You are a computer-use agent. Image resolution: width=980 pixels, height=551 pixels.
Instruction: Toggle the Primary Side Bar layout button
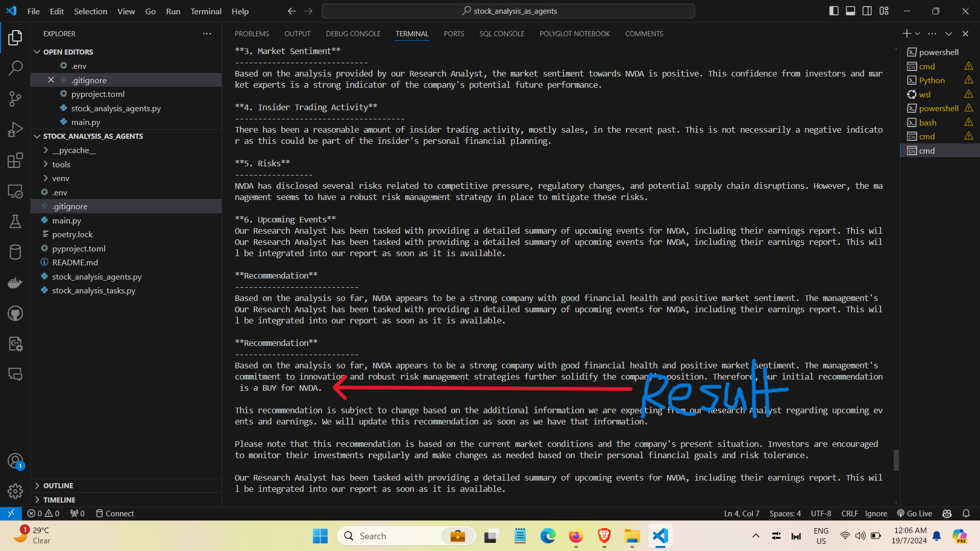pos(834,11)
